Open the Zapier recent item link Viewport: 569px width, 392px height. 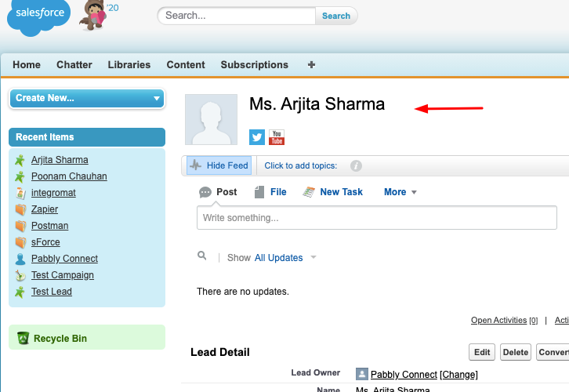coord(45,209)
